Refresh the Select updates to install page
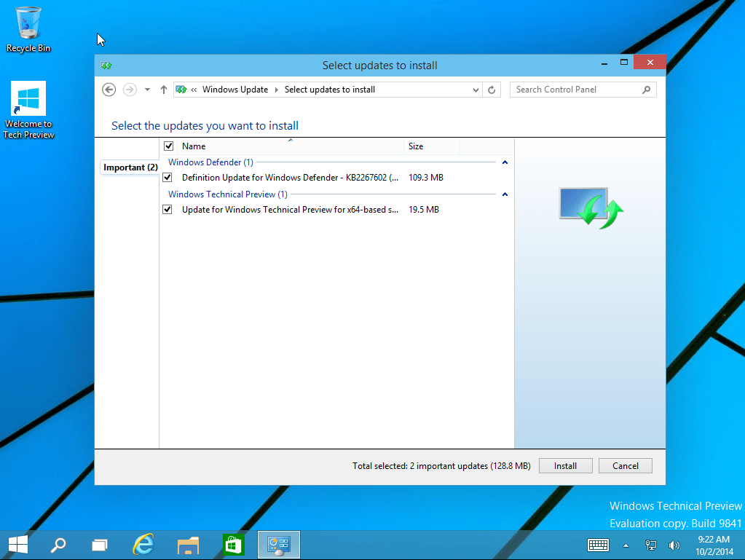This screenshot has width=745, height=560. [492, 90]
